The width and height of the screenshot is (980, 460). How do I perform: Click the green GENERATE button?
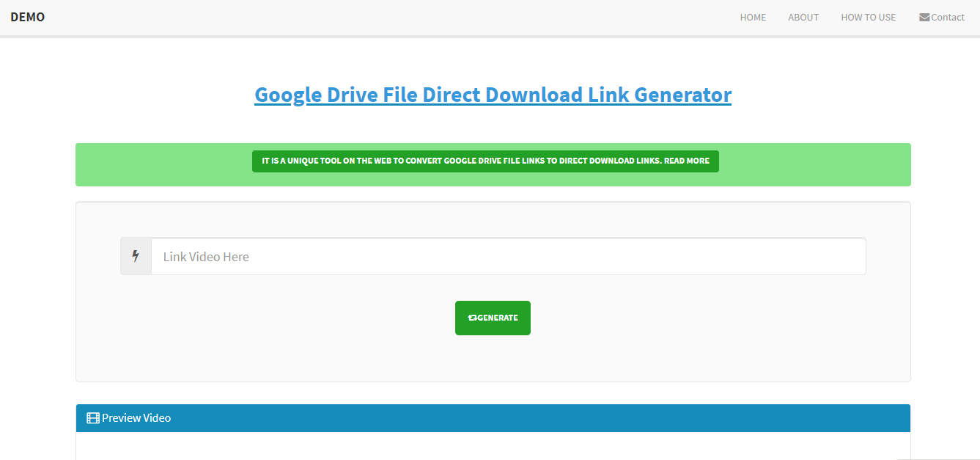[x=493, y=318]
